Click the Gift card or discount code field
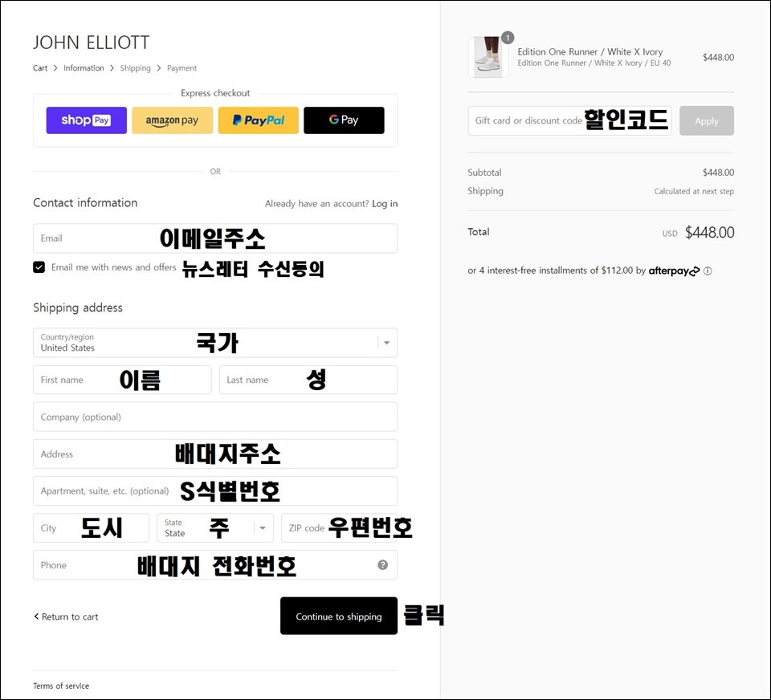Screen dimensions: 771x700 pos(569,120)
